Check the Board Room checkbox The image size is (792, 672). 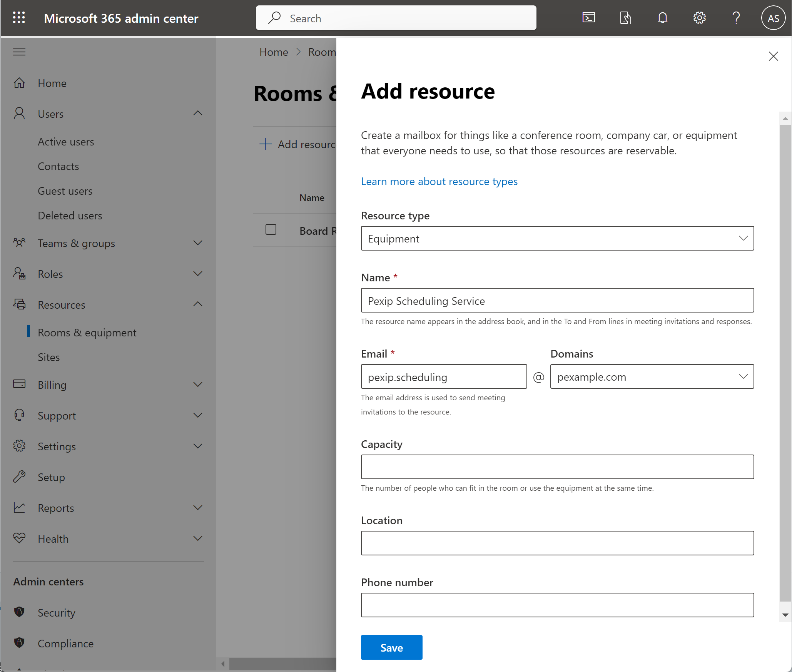pos(271,229)
